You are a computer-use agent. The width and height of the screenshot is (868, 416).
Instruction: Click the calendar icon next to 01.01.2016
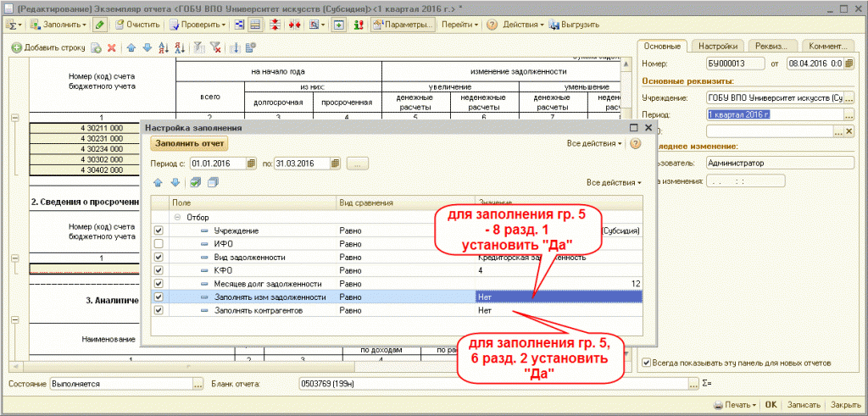click(x=249, y=164)
